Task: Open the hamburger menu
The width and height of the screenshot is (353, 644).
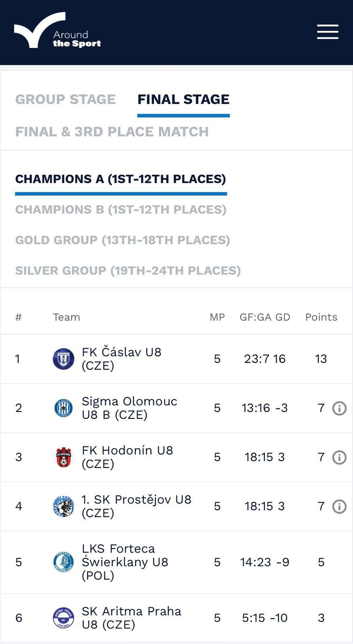Action: (x=327, y=32)
